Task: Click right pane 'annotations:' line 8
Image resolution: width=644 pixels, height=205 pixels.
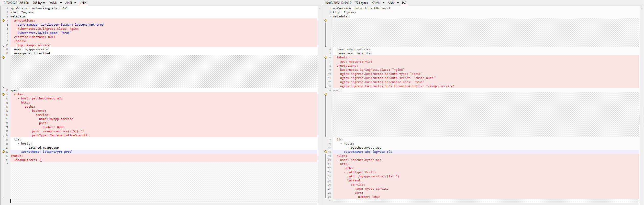Action: tap(347, 66)
